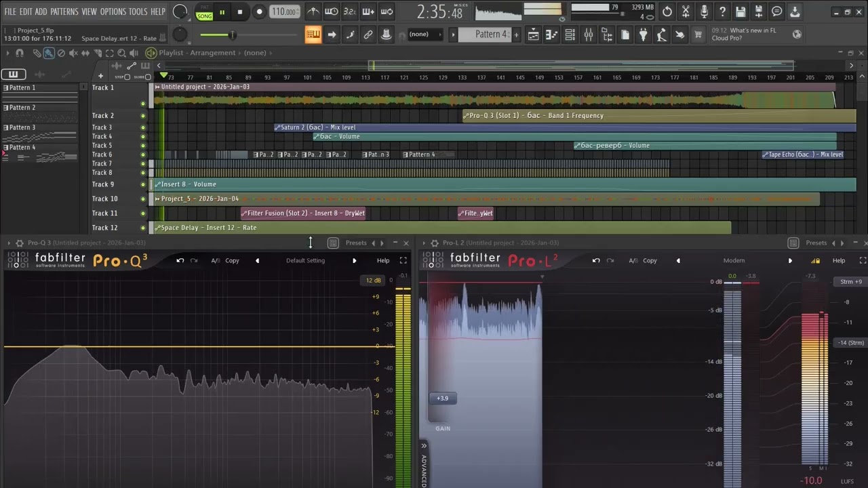Open Pro-Q 3 Default Setting preset list
Viewport: 868px width, 488px height.
point(305,260)
